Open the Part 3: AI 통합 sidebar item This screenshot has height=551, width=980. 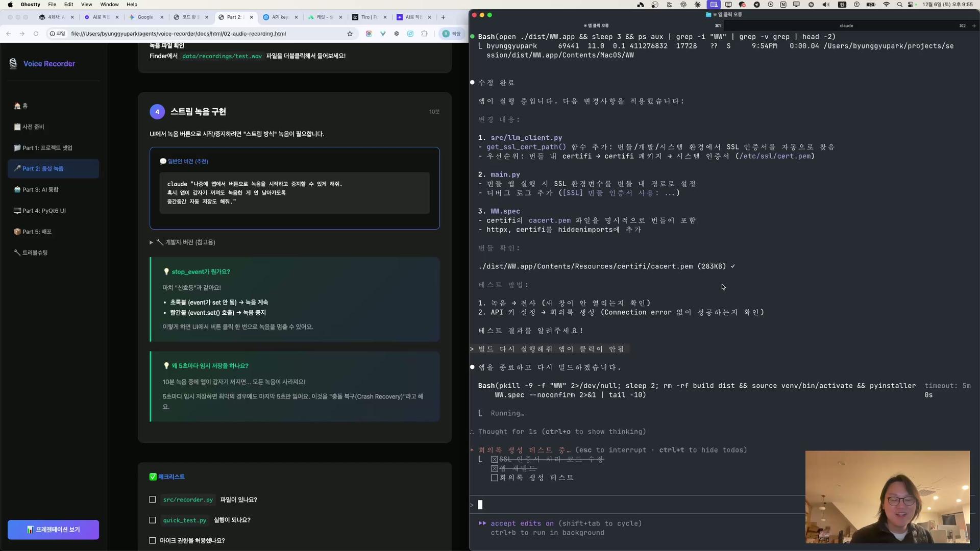pos(40,190)
